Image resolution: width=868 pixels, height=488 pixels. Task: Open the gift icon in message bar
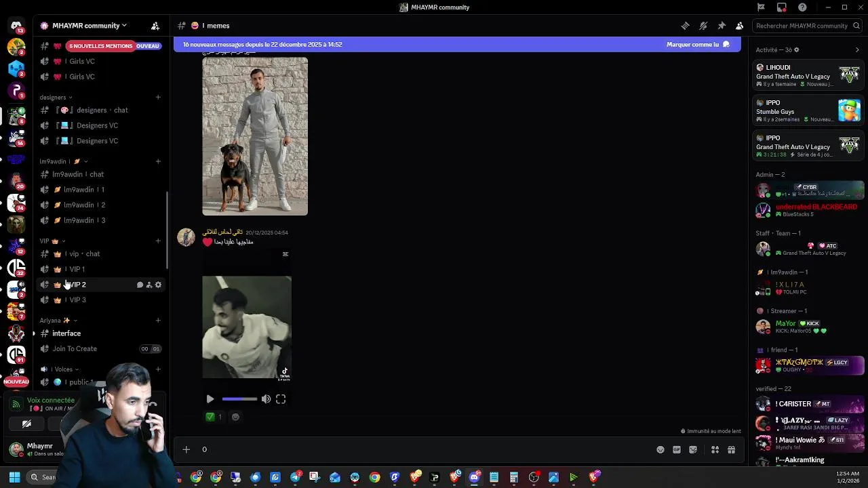click(x=731, y=449)
